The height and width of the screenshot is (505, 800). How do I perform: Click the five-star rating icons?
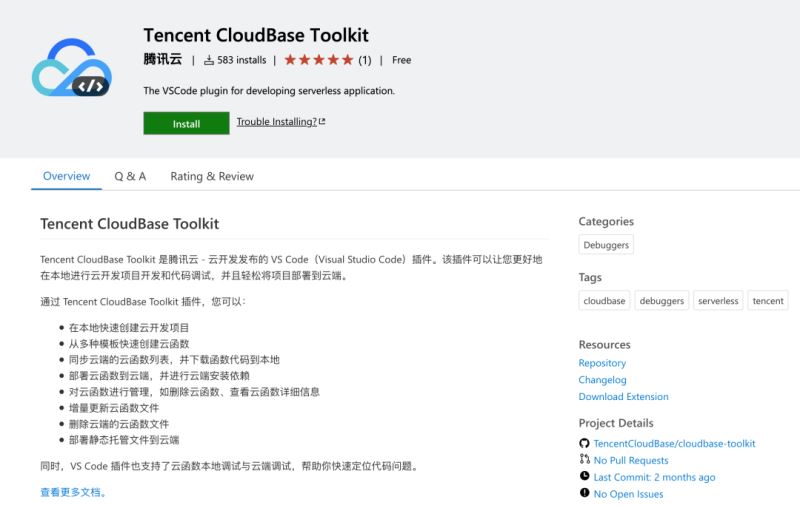(318, 60)
